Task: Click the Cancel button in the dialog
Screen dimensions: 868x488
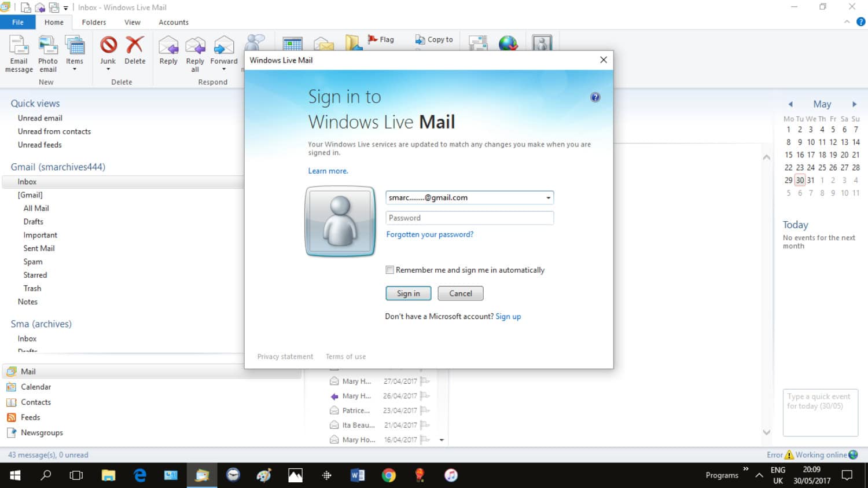Action: pyautogui.click(x=461, y=293)
